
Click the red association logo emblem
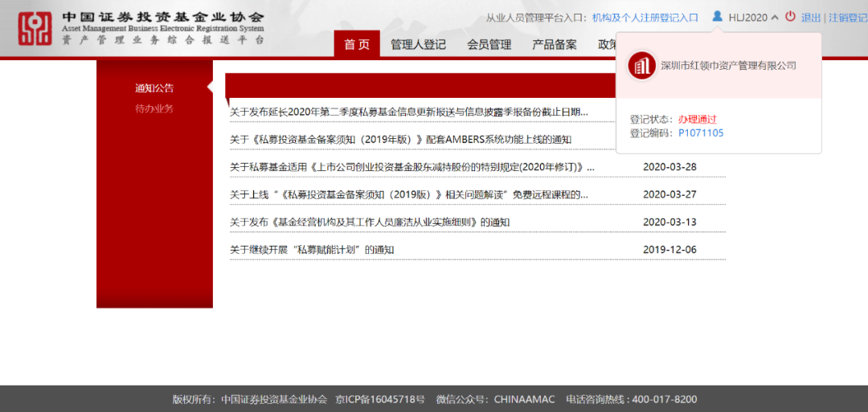[x=35, y=28]
